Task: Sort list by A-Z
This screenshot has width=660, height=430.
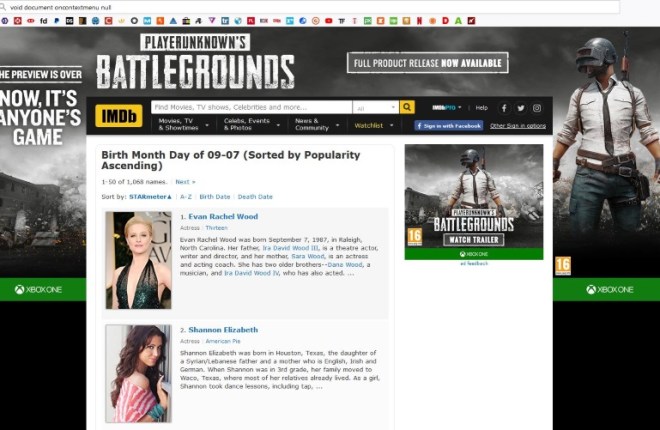Action: coord(186,196)
